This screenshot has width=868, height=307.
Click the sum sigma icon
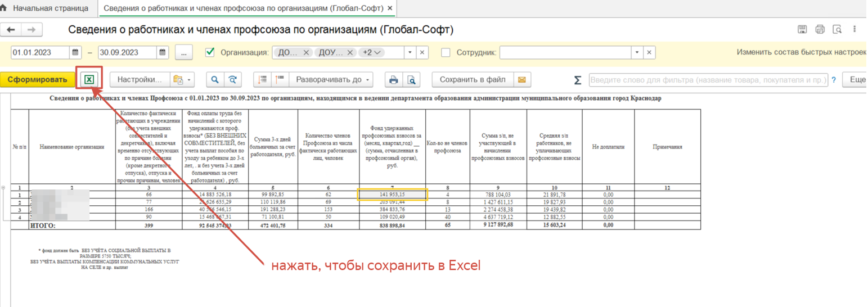point(577,80)
